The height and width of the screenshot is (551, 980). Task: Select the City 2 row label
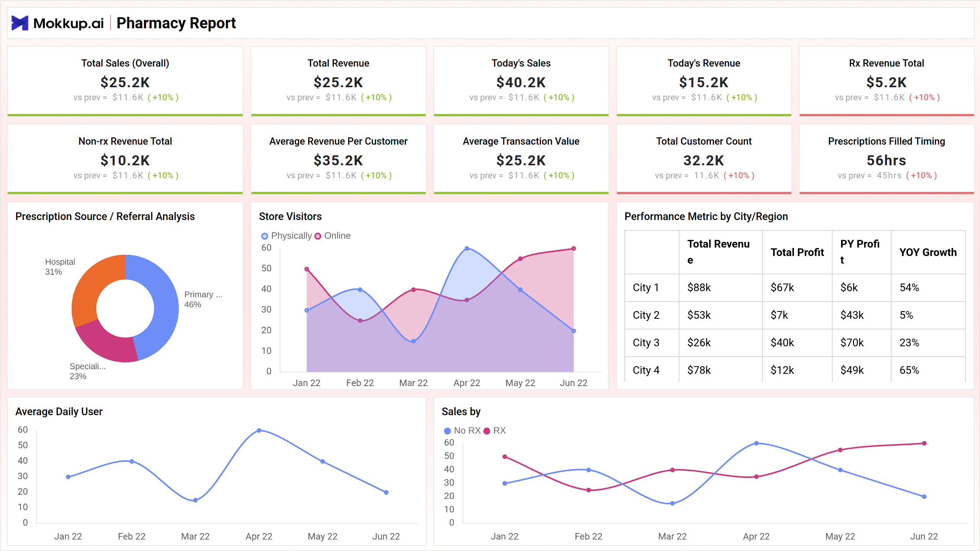tap(646, 315)
